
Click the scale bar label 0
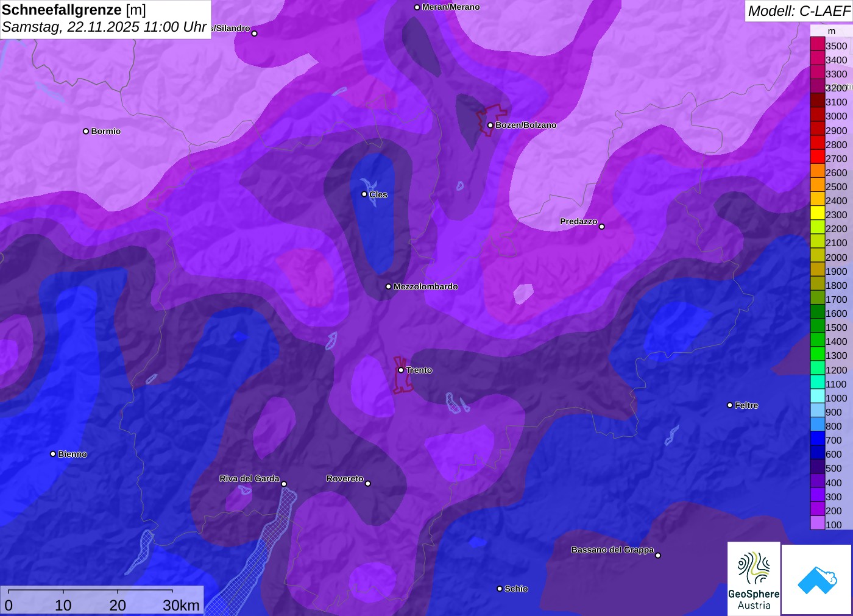click(9, 605)
